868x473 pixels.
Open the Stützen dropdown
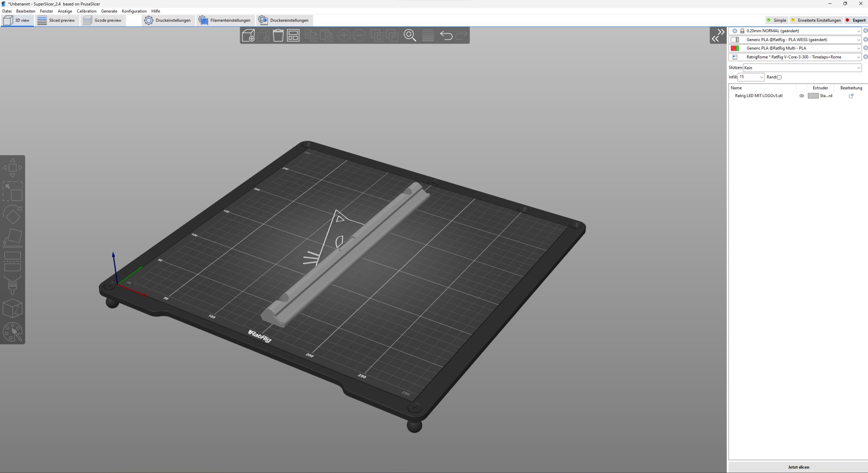click(x=802, y=68)
